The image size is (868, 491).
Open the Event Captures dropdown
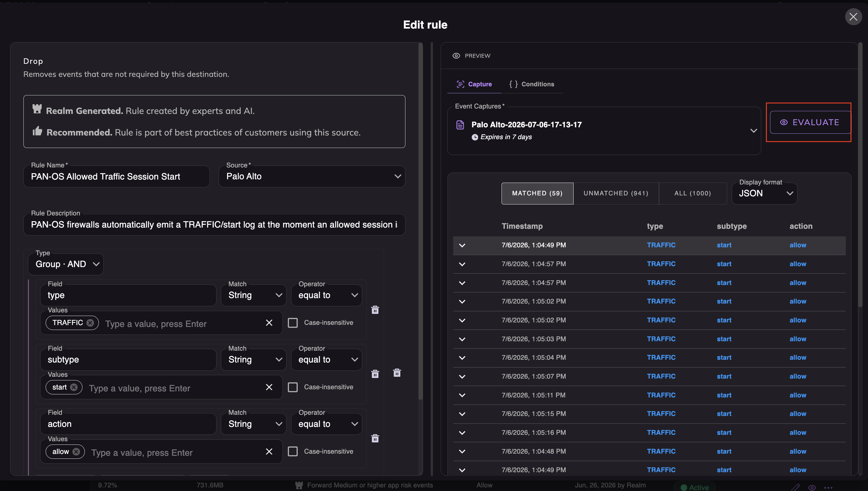pyautogui.click(x=604, y=131)
